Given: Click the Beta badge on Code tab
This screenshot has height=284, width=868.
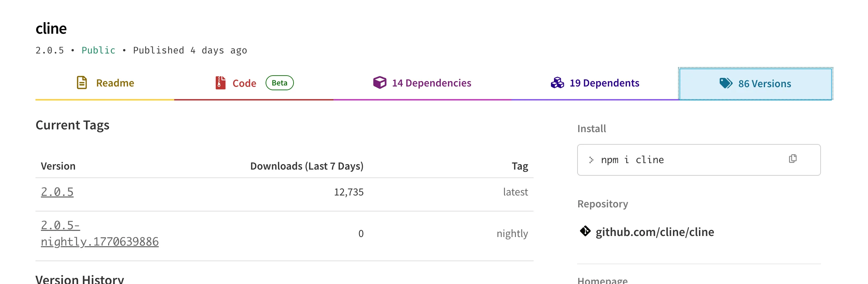Looking at the screenshot, I should (279, 83).
